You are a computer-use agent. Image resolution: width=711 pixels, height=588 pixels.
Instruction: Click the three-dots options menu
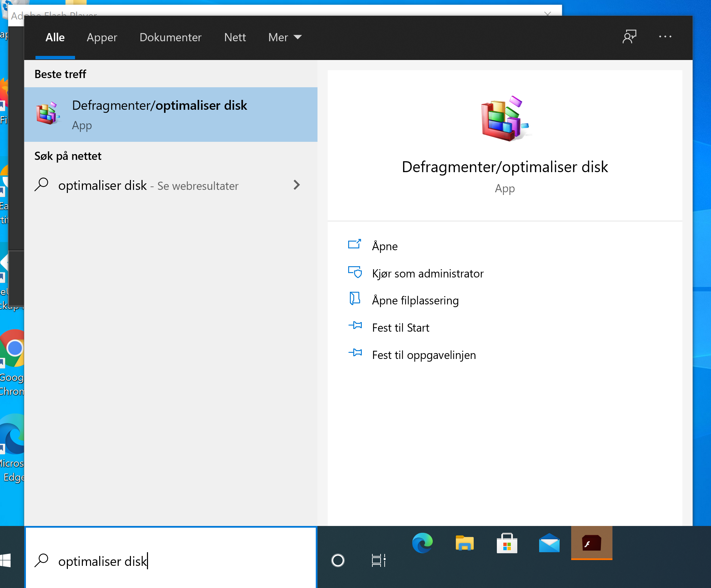[665, 36]
